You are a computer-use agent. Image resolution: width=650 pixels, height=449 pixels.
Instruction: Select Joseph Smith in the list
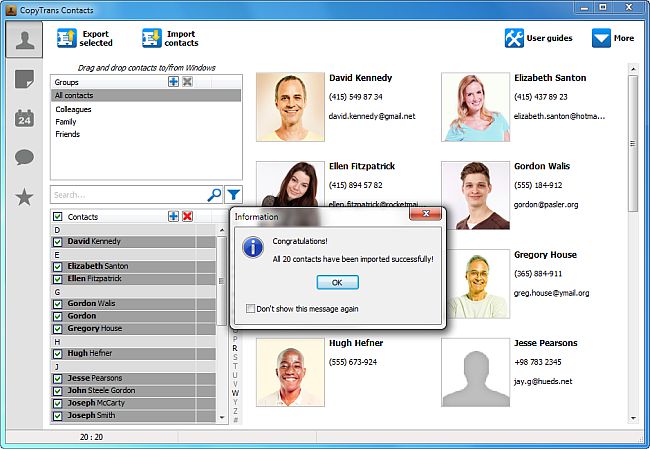[x=133, y=415]
